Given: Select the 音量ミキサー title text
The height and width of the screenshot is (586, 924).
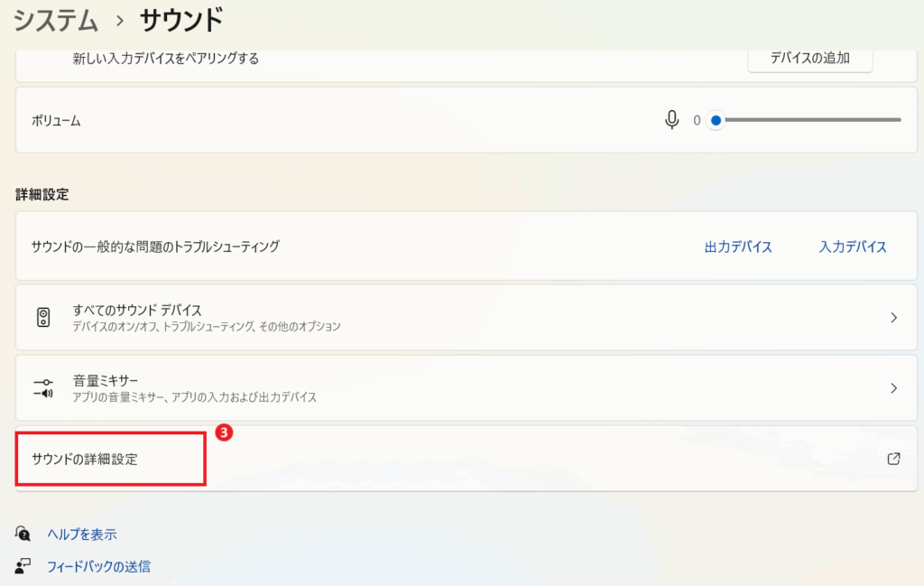Looking at the screenshot, I should 106,380.
